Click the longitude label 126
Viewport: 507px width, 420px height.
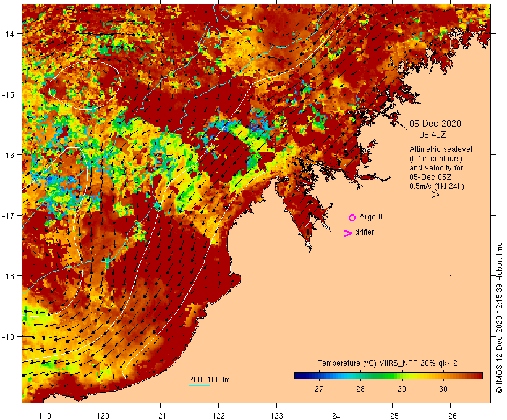coord(450,416)
